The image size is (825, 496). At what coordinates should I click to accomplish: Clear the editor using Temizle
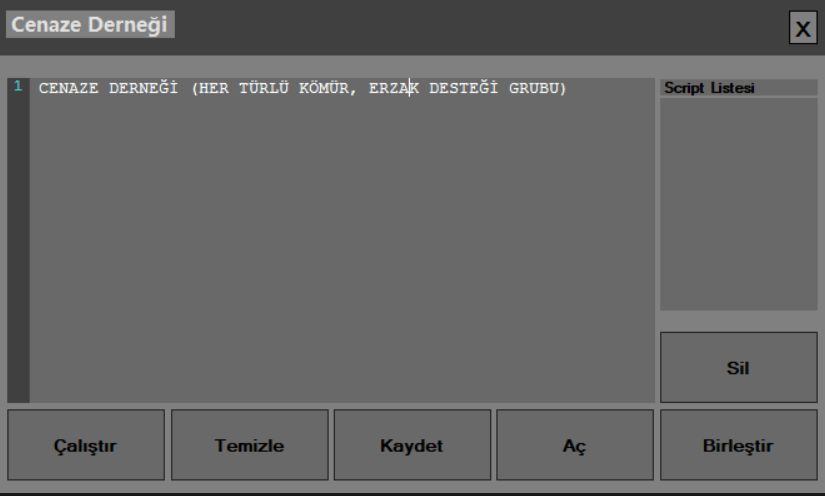[249, 445]
